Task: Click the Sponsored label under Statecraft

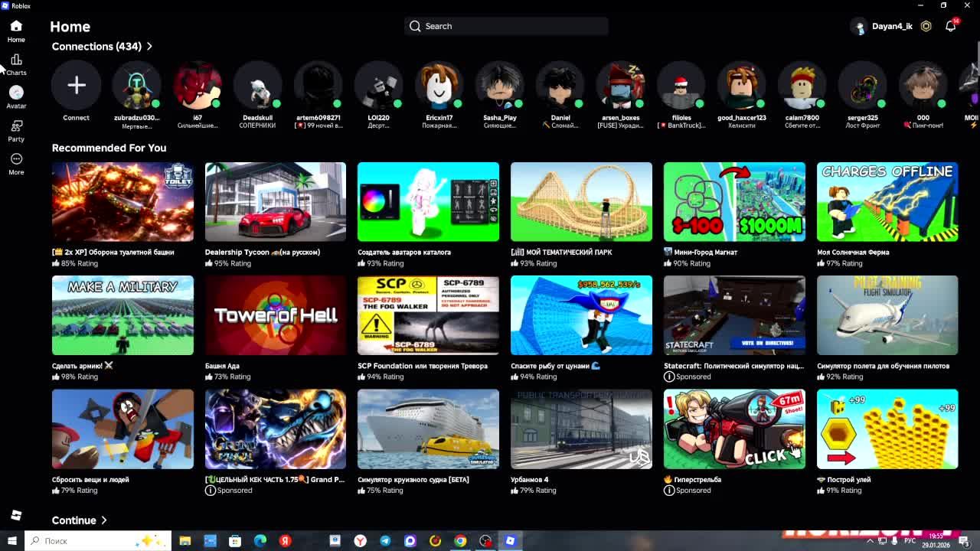Action: pyautogui.click(x=688, y=377)
